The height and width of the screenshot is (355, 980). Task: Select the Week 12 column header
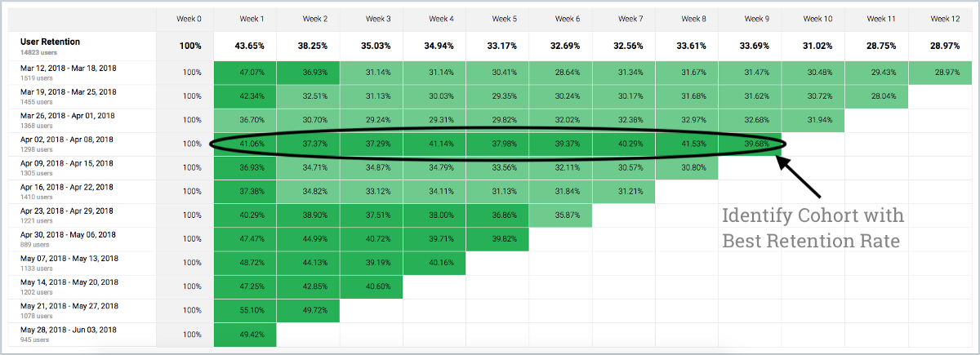click(944, 18)
